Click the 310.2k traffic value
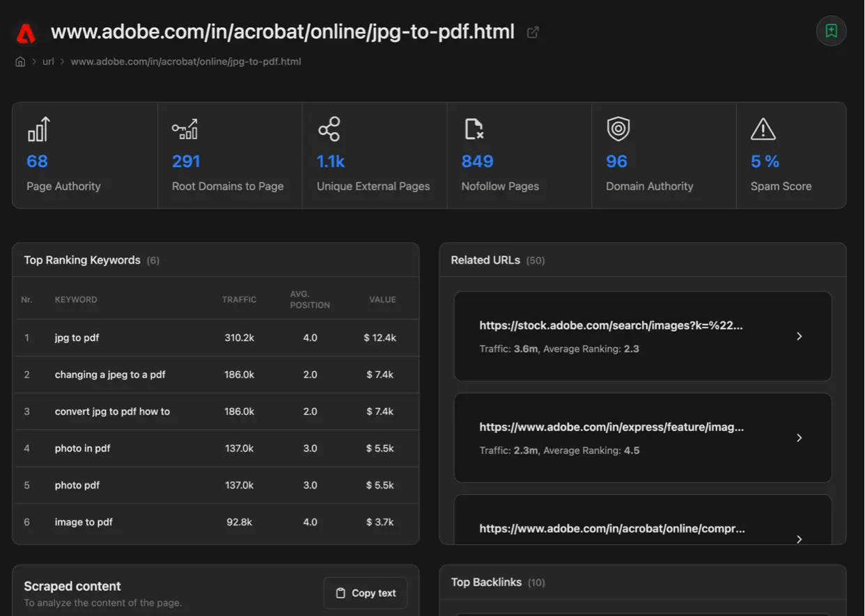The height and width of the screenshot is (616, 865). [239, 338]
